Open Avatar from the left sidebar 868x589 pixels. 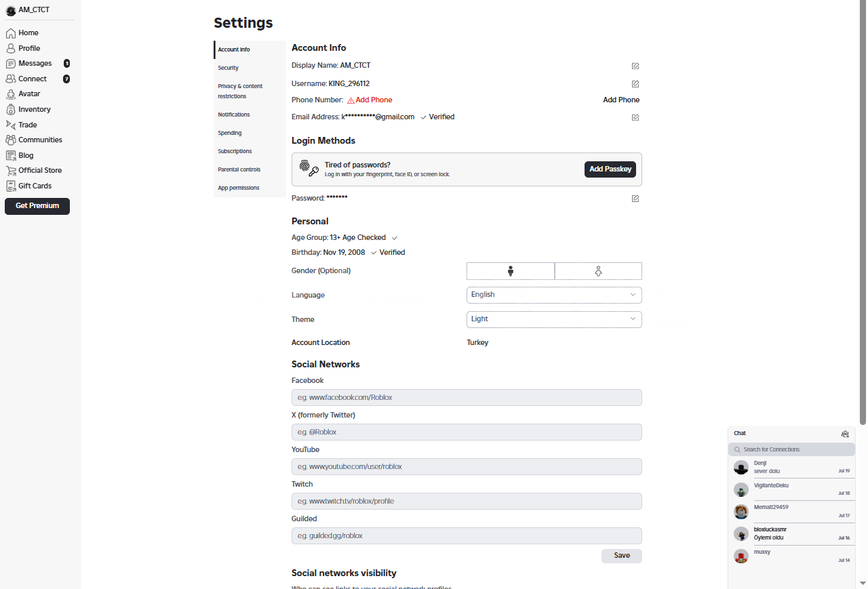coord(28,94)
